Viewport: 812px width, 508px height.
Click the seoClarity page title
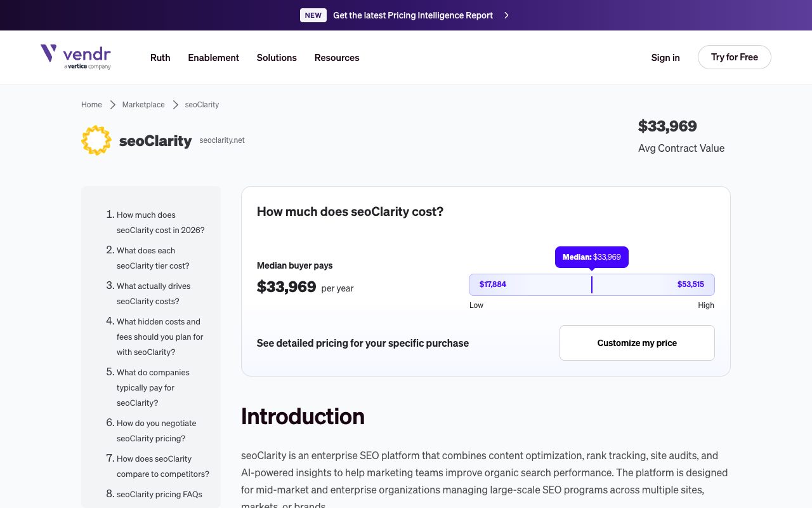pos(155,140)
